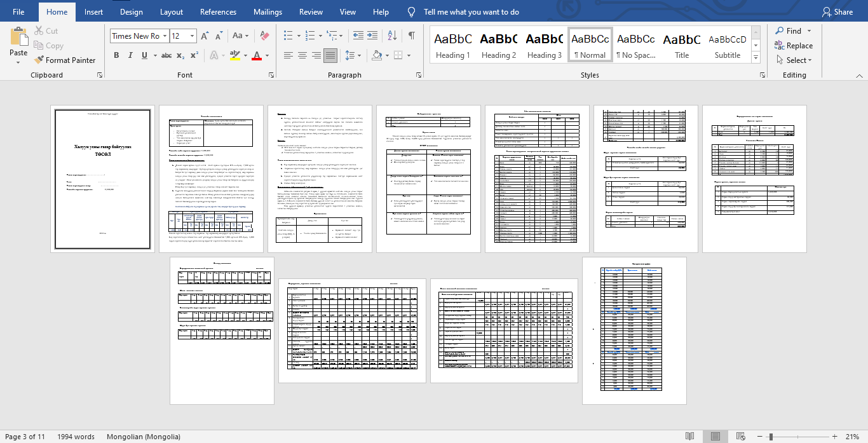This screenshot has width=868, height=443.
Task: Clear all formatting with eraser icon
Action: (265, 36)
